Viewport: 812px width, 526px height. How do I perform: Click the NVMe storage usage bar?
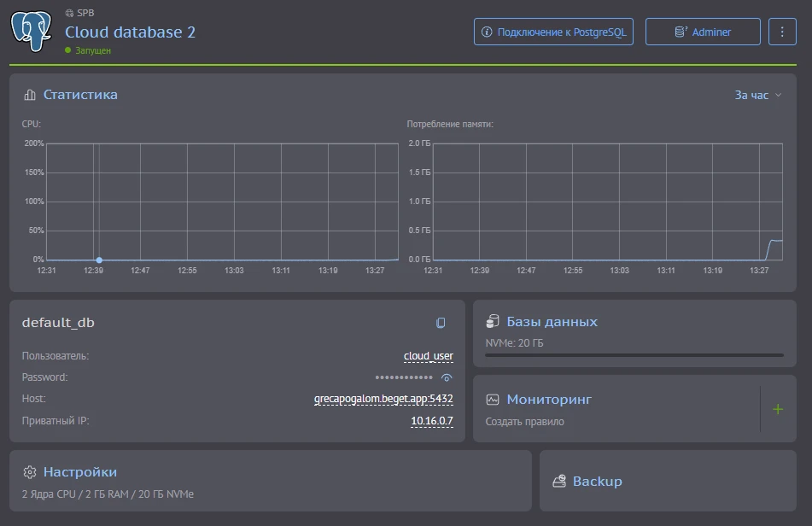point(634,355)
